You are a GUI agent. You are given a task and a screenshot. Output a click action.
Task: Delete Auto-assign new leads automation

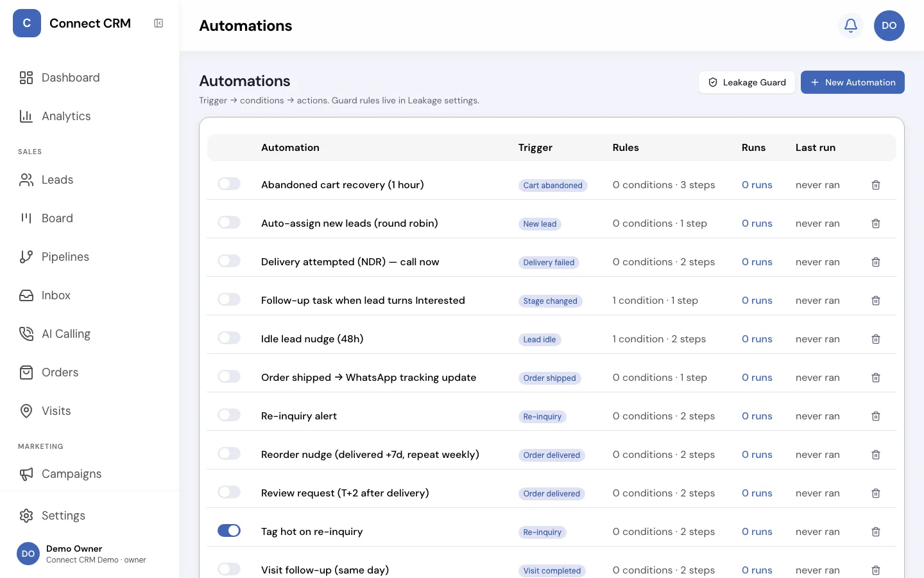876,223
